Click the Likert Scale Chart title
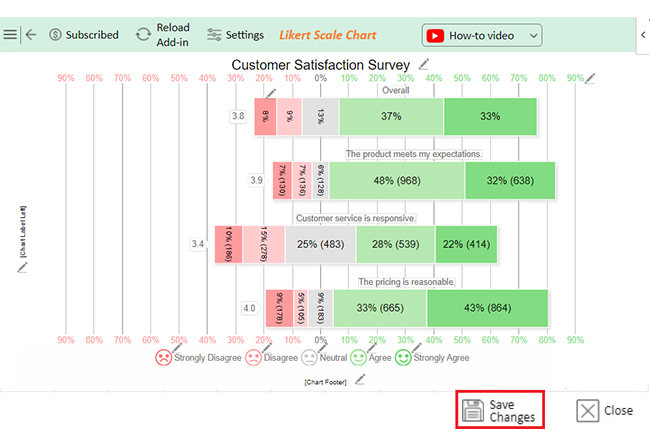650x444 pixels. (x=327, y=35)
